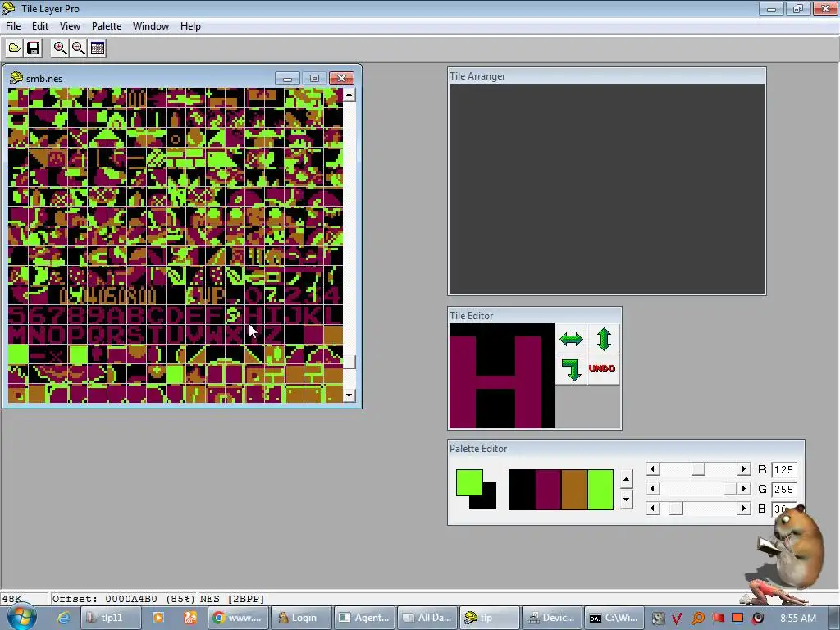
Task: Open the Palette menu
Action: tap(107, 26)
